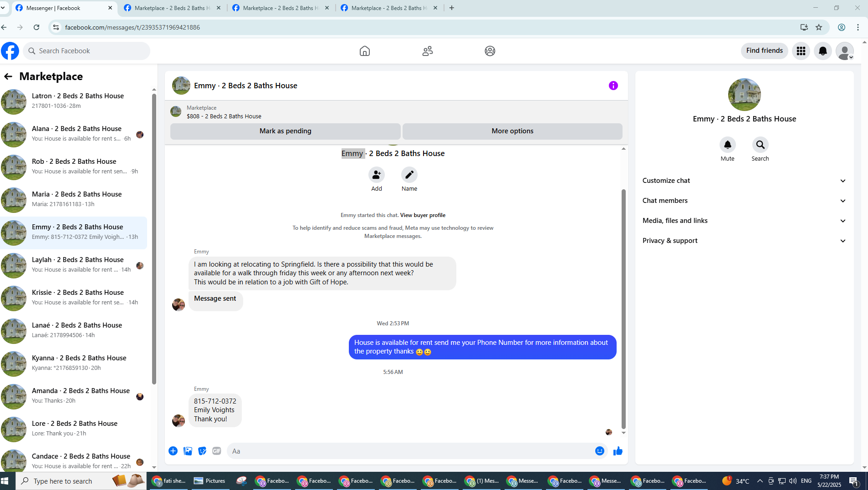Open Pictures in the taskbar
The image size is (868, 490).
point(209,481)
